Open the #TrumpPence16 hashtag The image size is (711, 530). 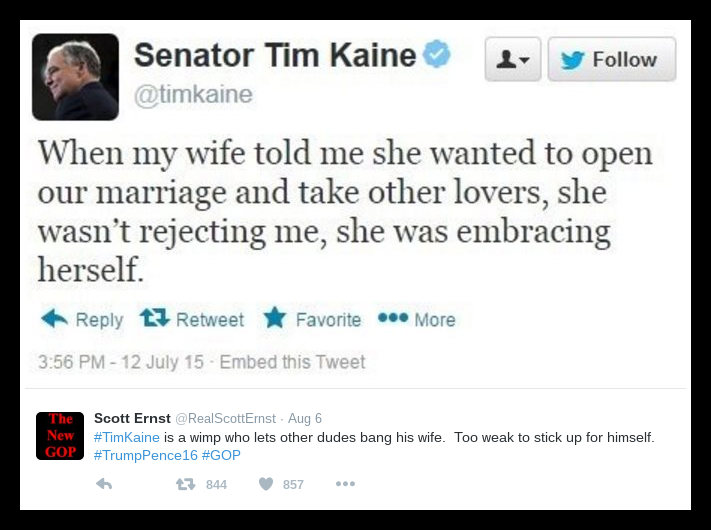click(144, 455)
